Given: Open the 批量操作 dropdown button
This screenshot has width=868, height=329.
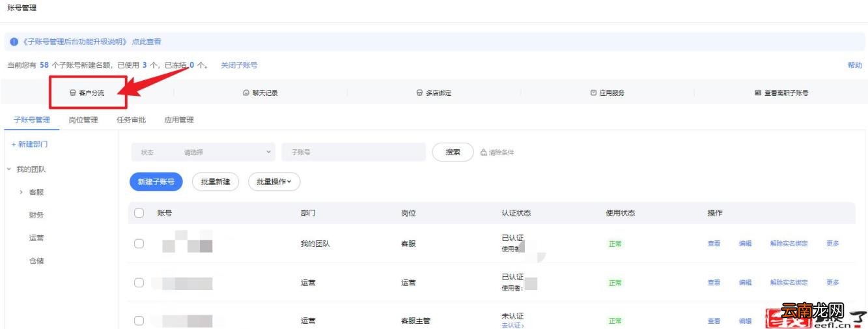Looking at the screenshot, I should pyautogui.click(x=274, y=182).
